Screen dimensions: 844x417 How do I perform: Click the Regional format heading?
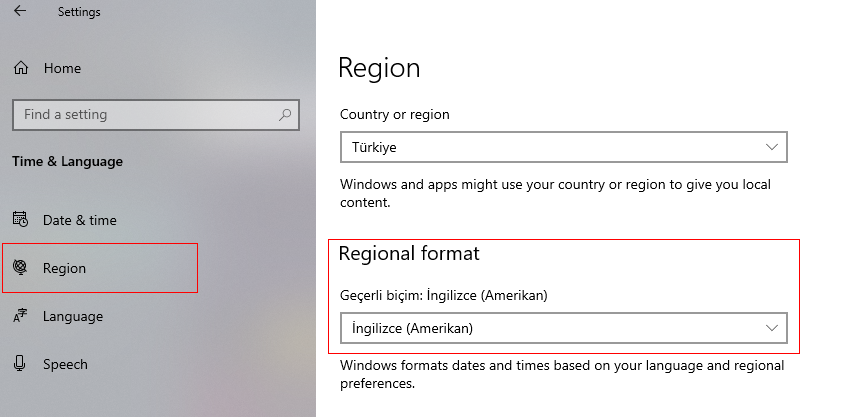(409, 253)
